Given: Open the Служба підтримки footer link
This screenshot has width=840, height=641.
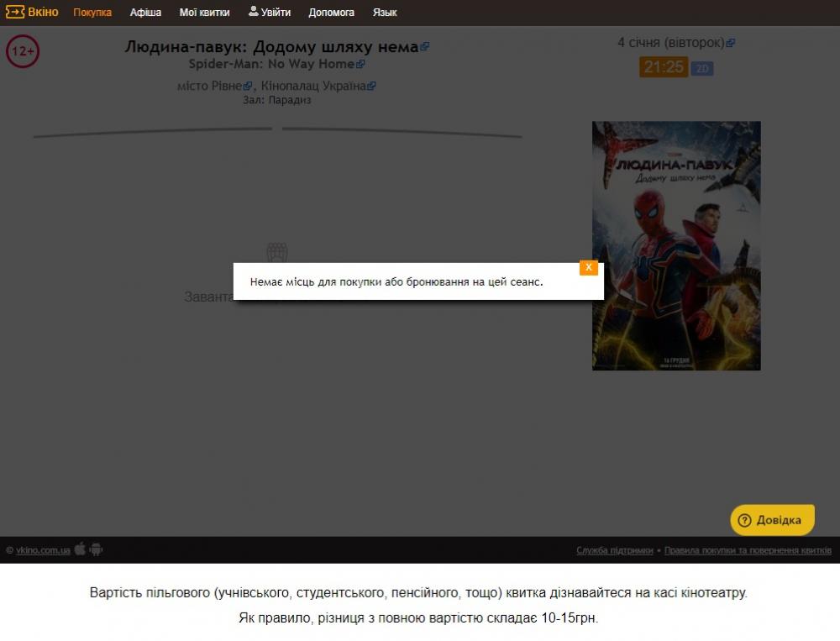Looking at the screenshot, I should pyautogui.click(x=614, y=550).
